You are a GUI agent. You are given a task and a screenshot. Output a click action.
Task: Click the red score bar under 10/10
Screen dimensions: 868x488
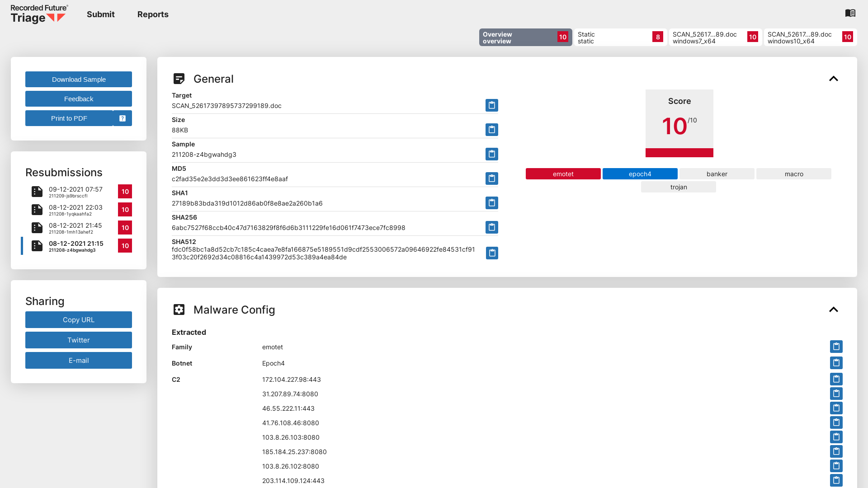pyautogui.click(x=679, y=153)
